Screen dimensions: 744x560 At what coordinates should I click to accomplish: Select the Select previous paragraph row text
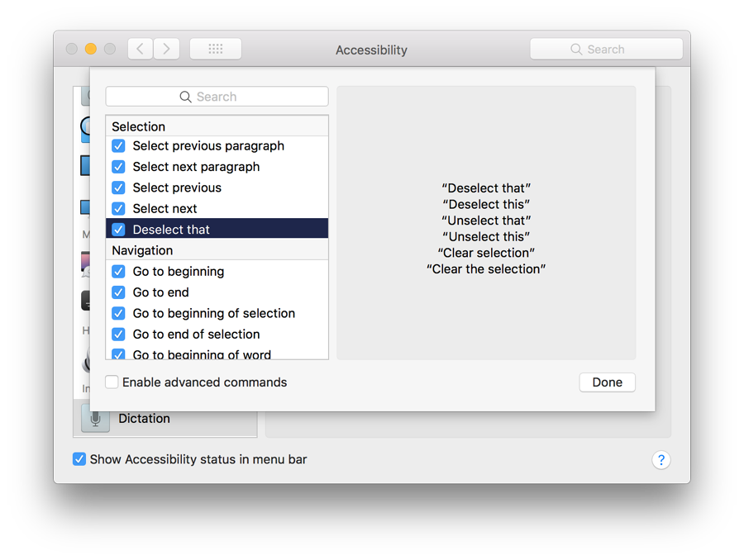point(208,146)
